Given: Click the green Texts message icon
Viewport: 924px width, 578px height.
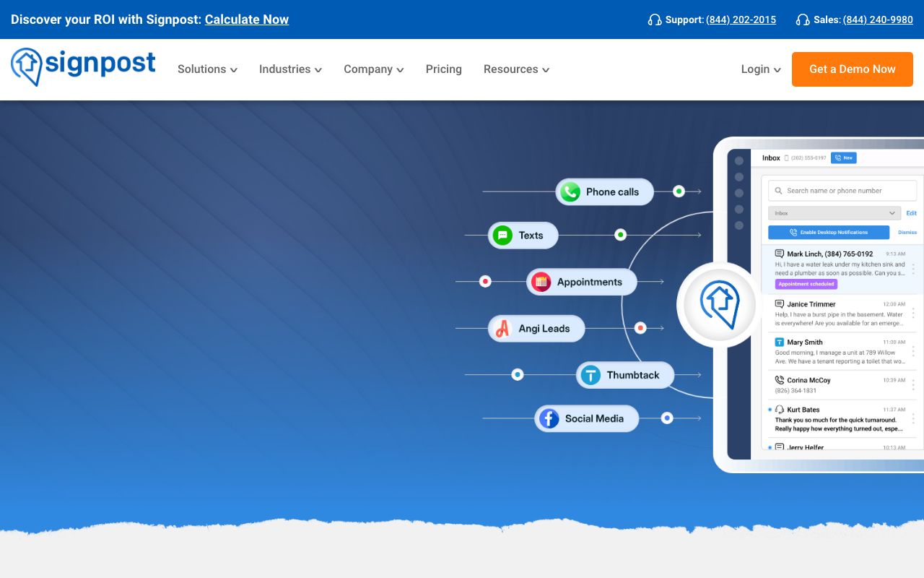Looking at the screenshot, I should click(x=502, y=235).
